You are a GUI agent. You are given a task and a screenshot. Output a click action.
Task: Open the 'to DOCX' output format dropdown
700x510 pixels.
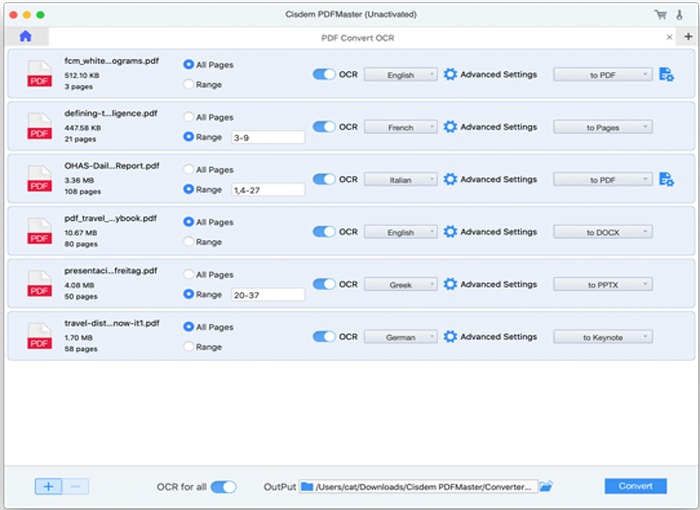[x=602, y=232]
